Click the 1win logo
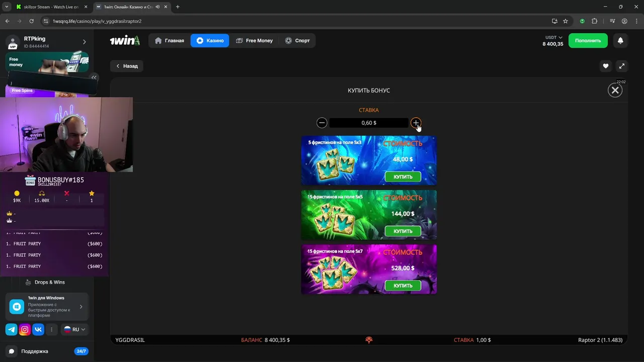Screen dimensions: 644x362 (x=125, y=41)
